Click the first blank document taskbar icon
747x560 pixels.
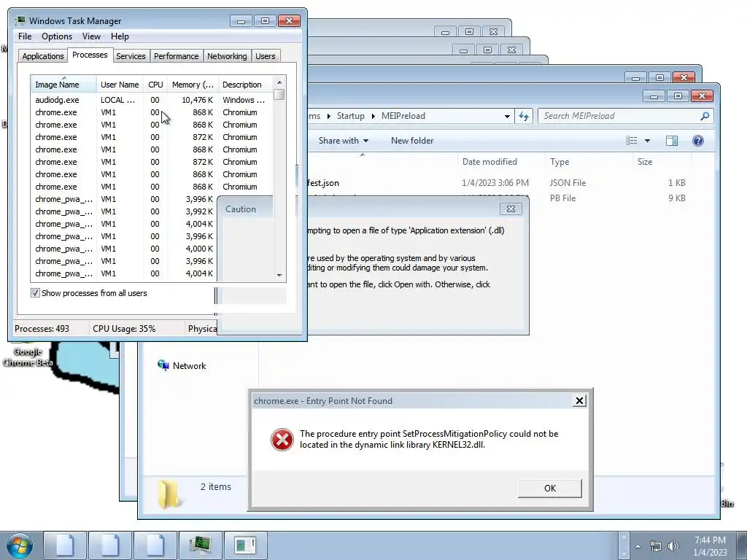pos(65,545)
